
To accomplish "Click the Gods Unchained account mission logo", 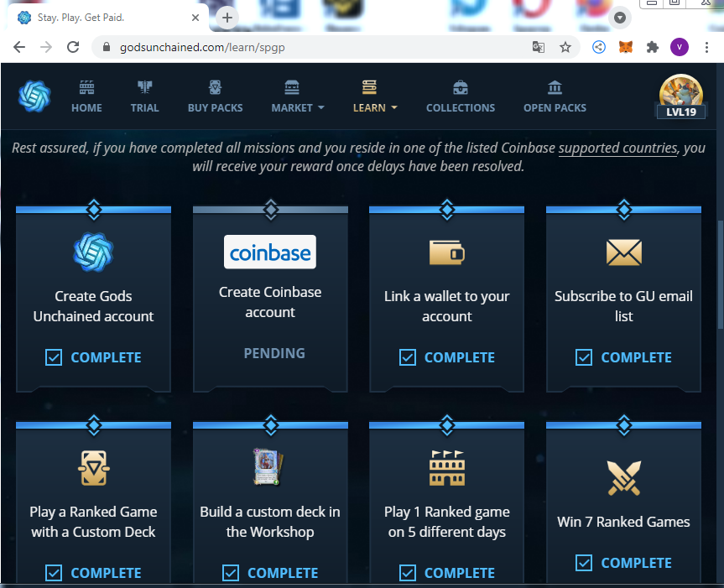I will point(93,252).
